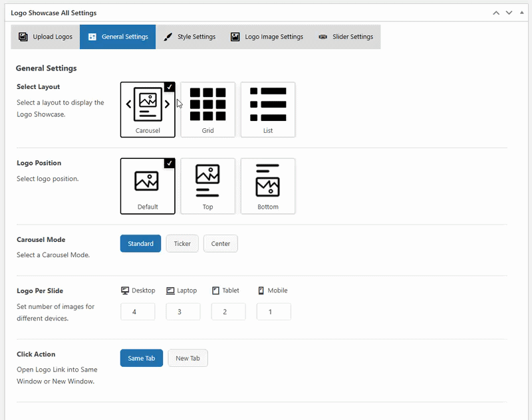Edit Desktop logos per slide field
Viewport: 532px width, 420px height.
tap(138, 312)
